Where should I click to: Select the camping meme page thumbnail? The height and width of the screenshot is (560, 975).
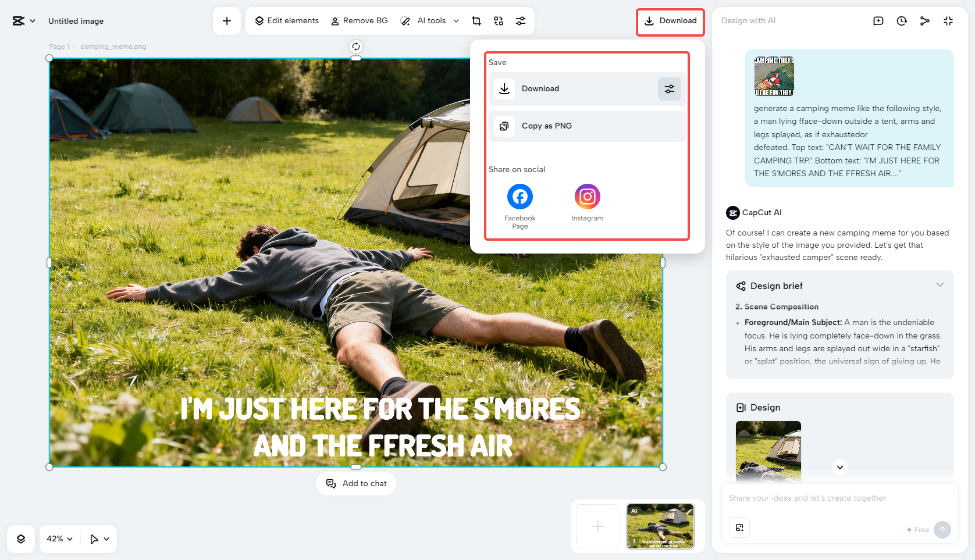(660, 526)
